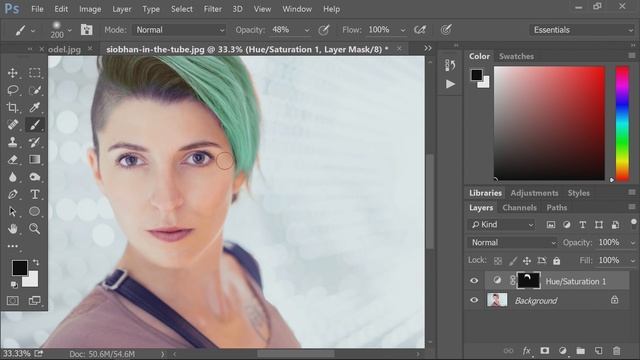
Task: Select the Crop tool
Action: (x=13, y=107)
